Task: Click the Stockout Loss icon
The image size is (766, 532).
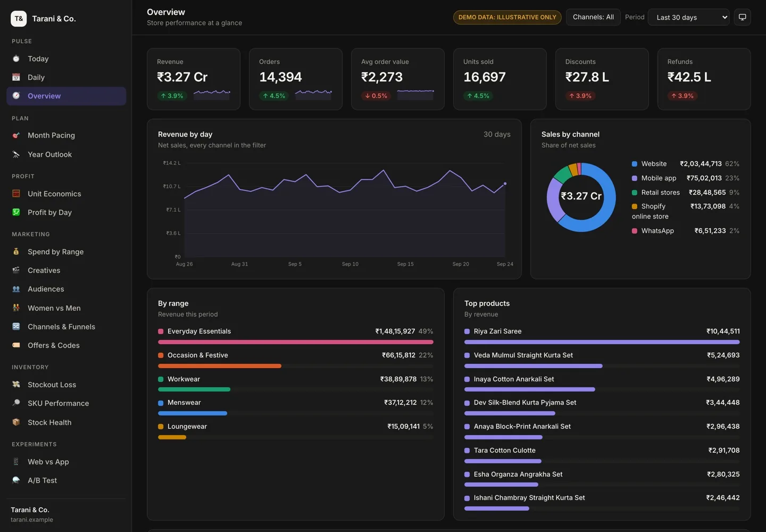Action: (16, 385)
